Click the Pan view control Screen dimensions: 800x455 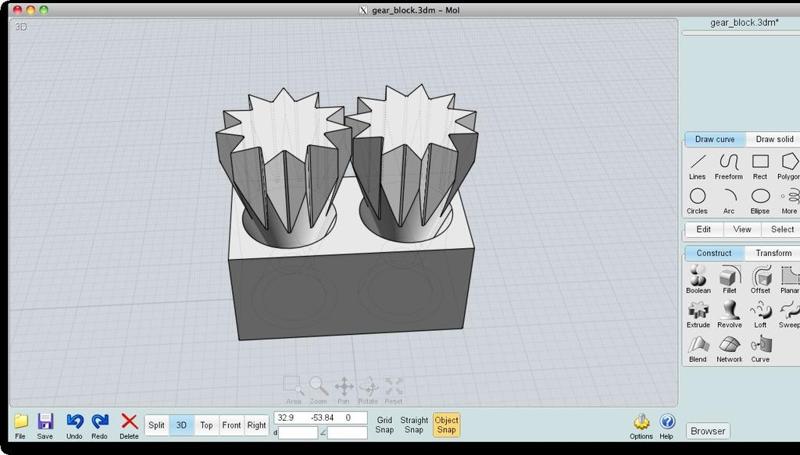(x=344, y=390)
